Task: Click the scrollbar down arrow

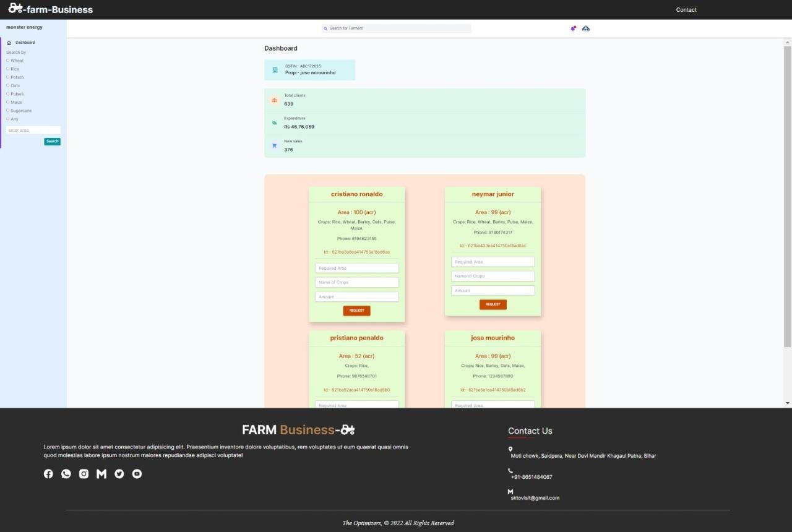Action: click(788, 403)
